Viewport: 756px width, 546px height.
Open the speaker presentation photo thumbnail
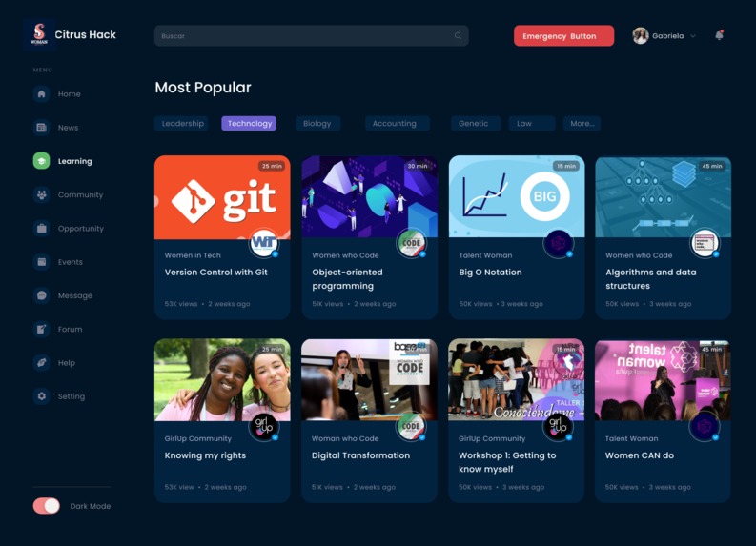tap(369, 380)
